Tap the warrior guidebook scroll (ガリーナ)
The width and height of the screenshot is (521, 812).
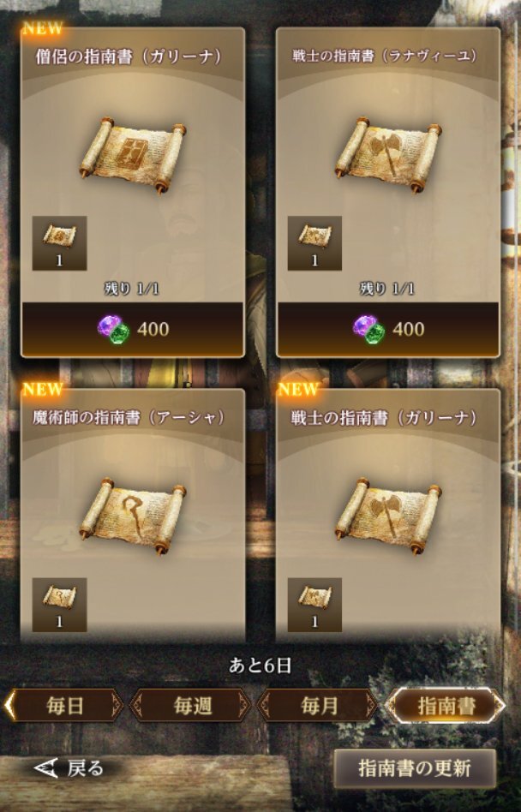[x=388, y=516]
